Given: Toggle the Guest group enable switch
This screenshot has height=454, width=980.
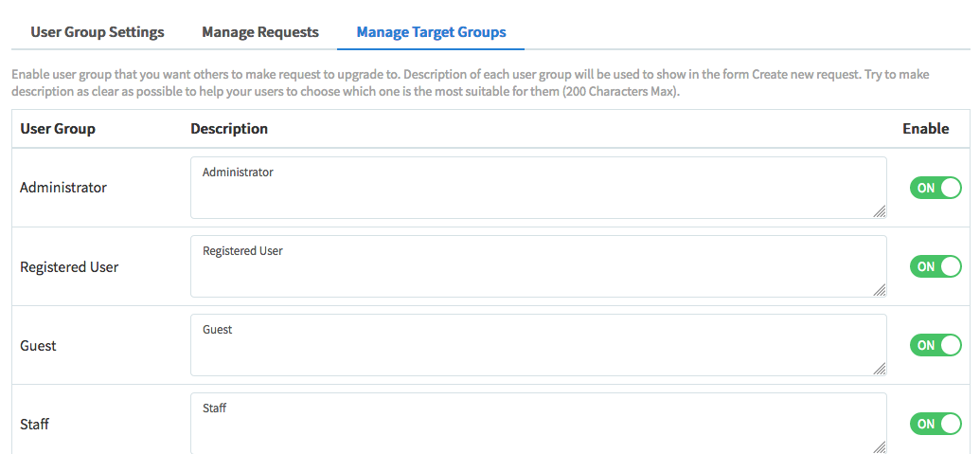Looking at the screenshot, I should tap(935, 345).
